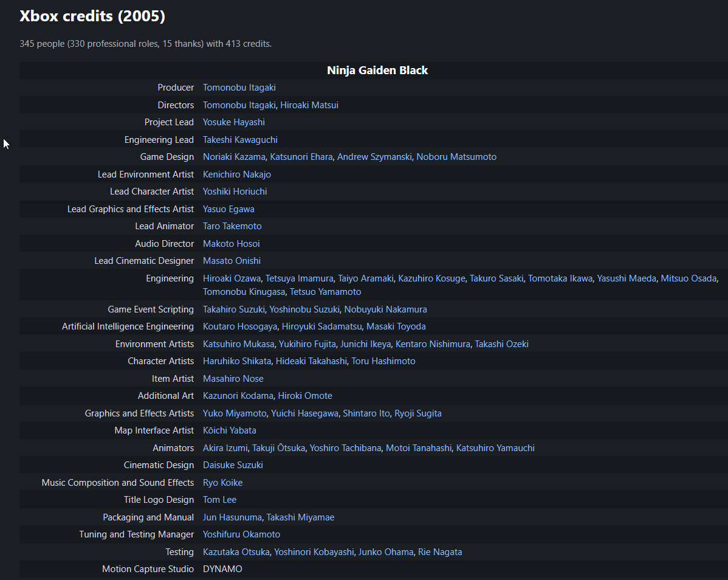Click the Junko Ohama link
This screenshot has width=728, height=580.
[x=386, y=552]
